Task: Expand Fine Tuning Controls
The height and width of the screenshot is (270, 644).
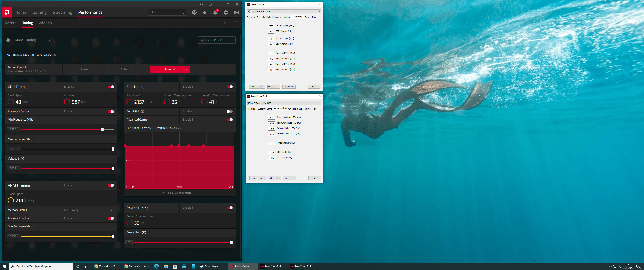Action: click(x=177, y=193)
